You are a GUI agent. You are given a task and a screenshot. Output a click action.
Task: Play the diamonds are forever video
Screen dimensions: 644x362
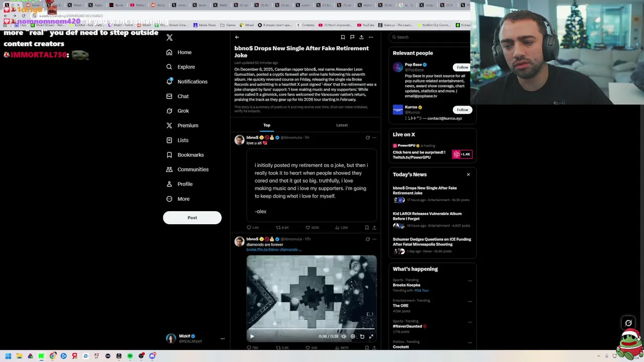pos(252,336)
